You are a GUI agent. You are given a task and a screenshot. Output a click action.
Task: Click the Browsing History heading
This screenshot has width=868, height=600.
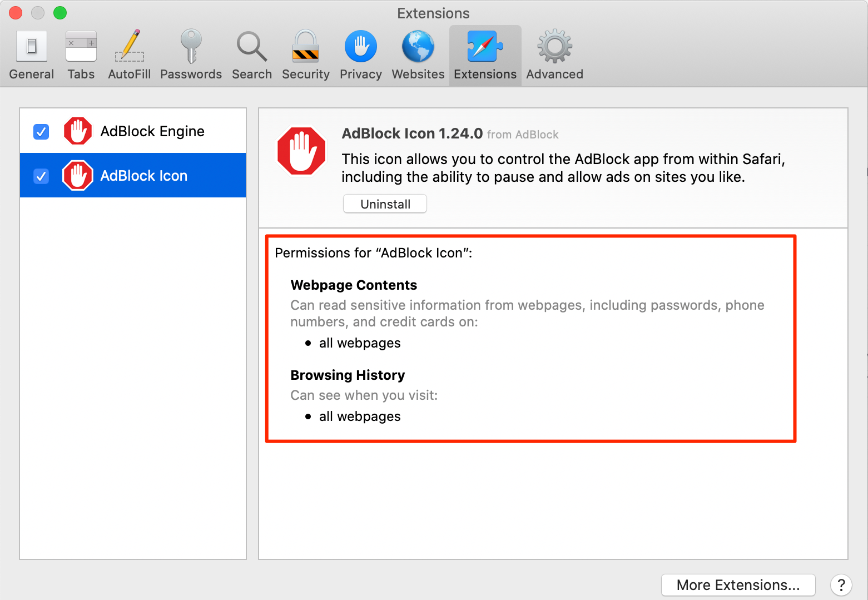(x=348, y=375)
